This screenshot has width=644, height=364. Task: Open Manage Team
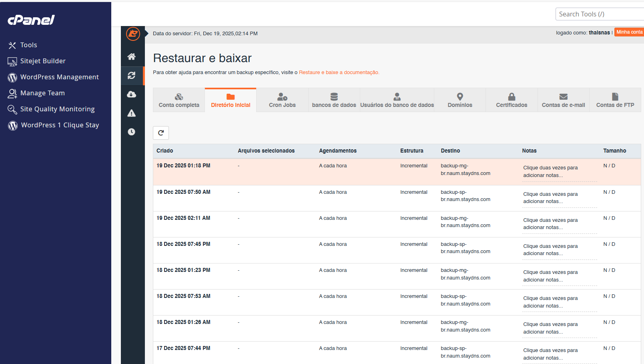pos(42,93)
